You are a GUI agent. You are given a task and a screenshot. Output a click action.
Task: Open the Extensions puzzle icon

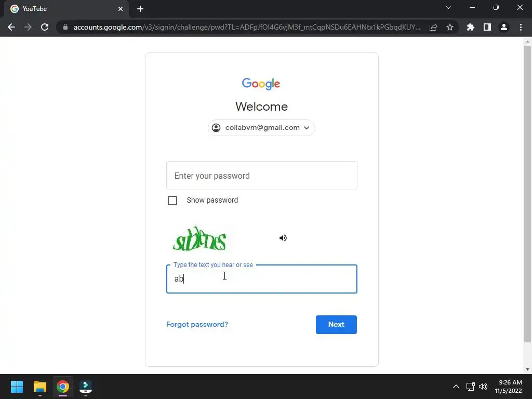click(x=470, y=27)
